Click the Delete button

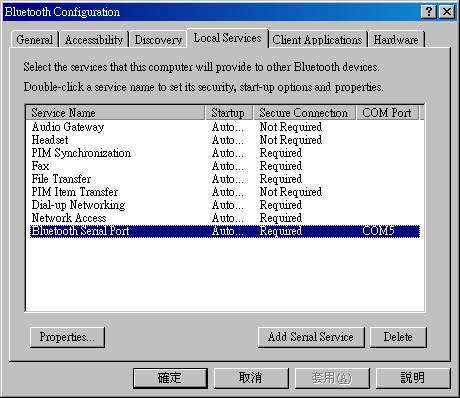pos(398,337)
